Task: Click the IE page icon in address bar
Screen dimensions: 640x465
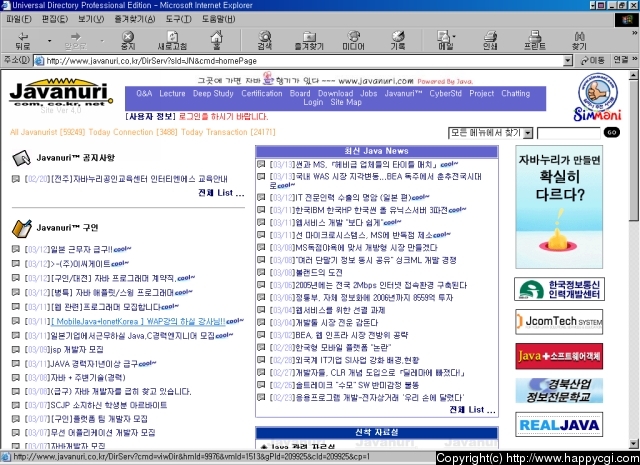Action: tap(39, 61)
